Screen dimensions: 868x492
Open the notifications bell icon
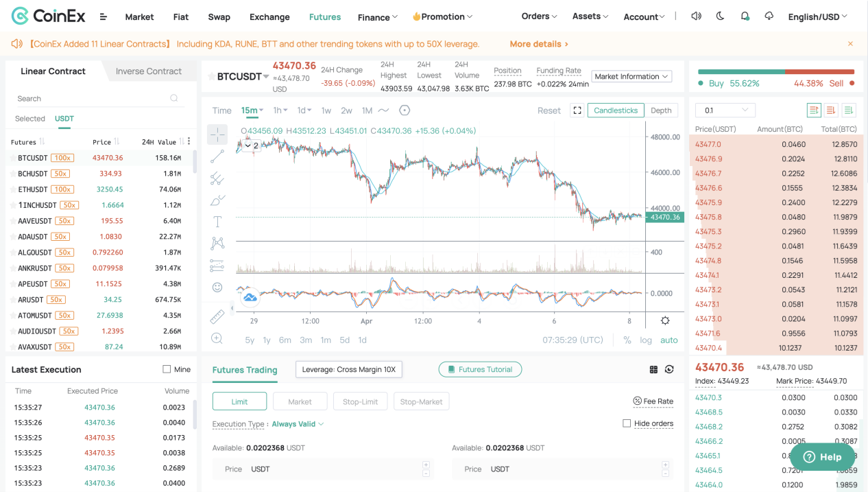click(x=745, y=16)
